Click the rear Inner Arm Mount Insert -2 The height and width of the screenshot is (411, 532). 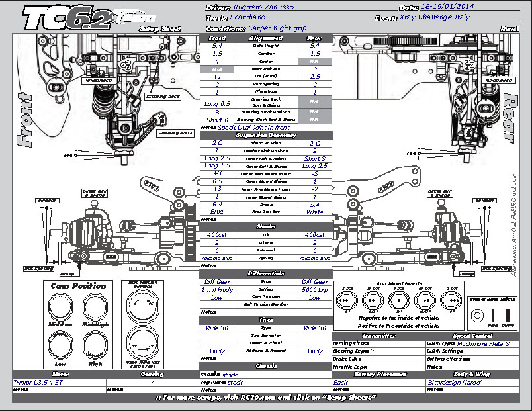(x=315, y=189)
